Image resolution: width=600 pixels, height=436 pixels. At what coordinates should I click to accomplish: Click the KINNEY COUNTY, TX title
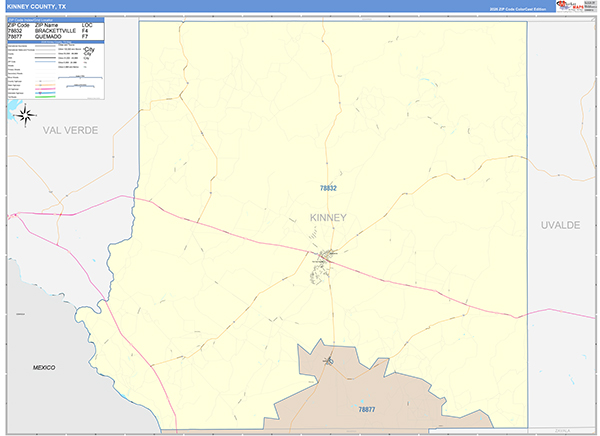click(x=36, y=7)
